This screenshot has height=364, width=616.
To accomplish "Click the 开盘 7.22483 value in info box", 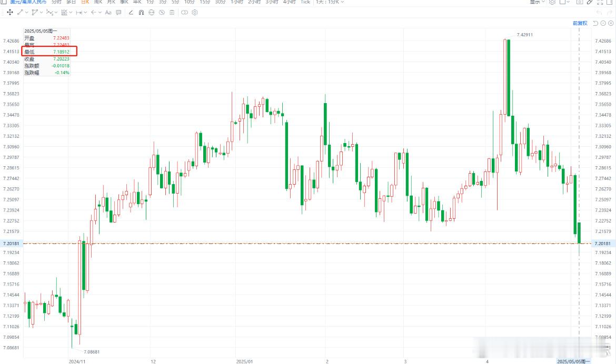I will 61,38.
